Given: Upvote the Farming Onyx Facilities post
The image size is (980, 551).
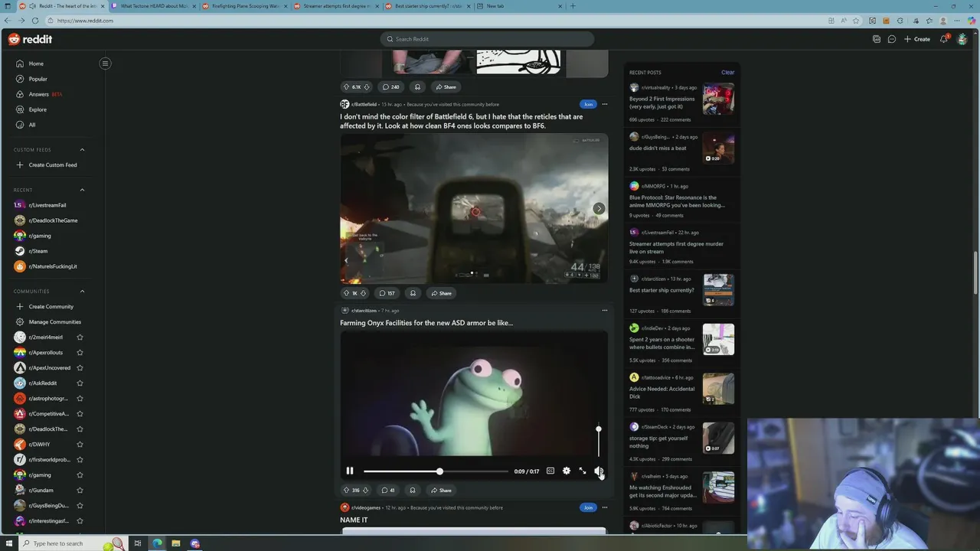Looking at the screenshot, I should (x=346, y=490).
